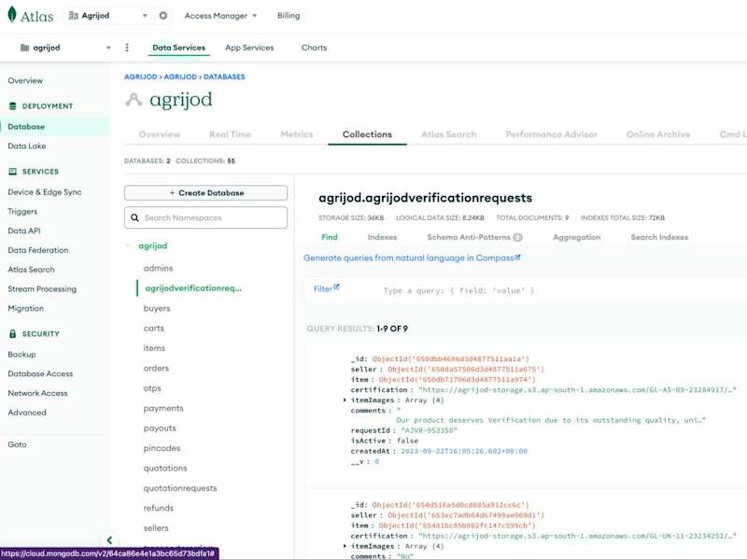Select the orders collection
Screen dimensions: 747x560
click(x=156, y=369)
